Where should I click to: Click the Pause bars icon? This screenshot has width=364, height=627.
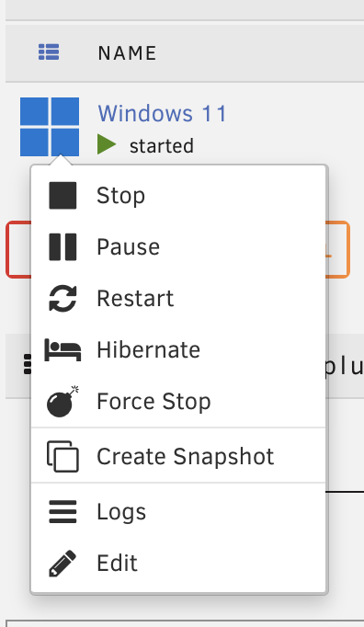[63, 247]
